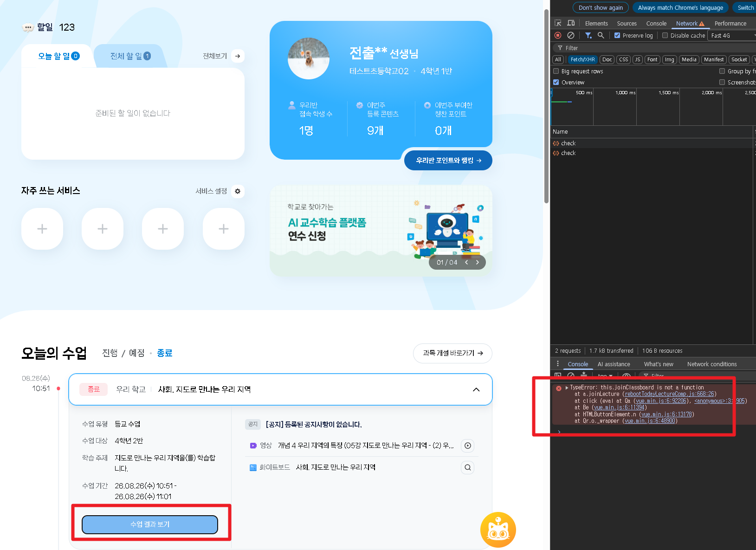This screenshot has height=550, width=756.
Task: Switch to the Performance tab
Action: click(730, 24)
